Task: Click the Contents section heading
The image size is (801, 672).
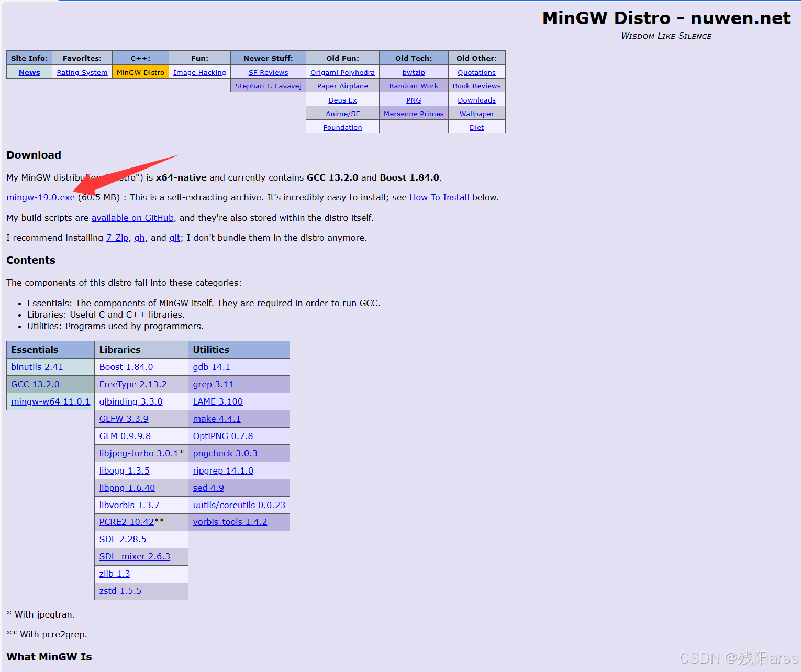Action: (x=31, y=260)
